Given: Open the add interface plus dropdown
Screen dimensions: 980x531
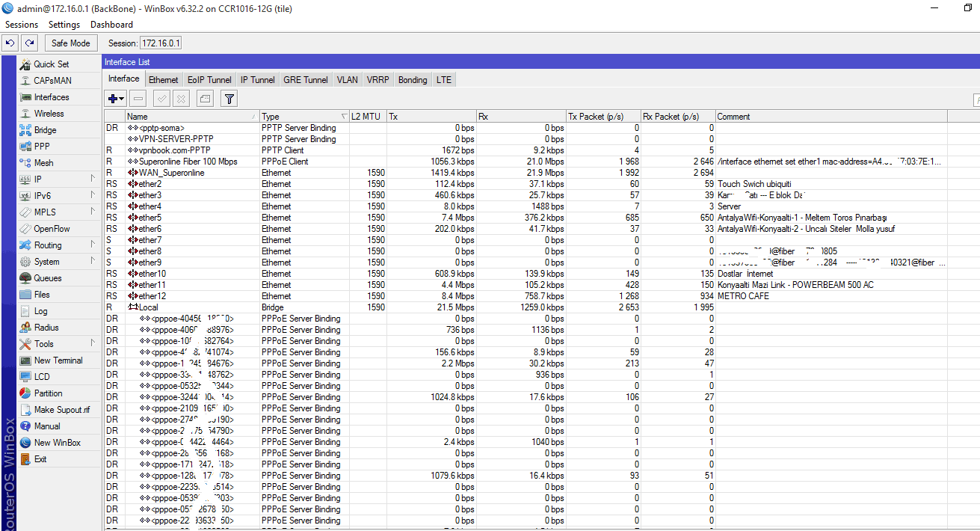Looking at the screenshot, I should tap(116, 98).
